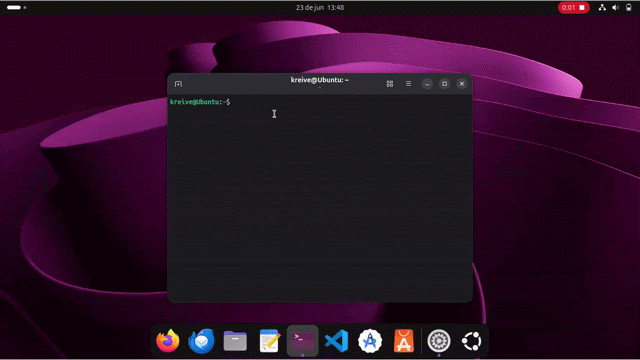This screenshot has width=640, height=360.
Task: Maximize the terminal window
Action: (444, 84)
